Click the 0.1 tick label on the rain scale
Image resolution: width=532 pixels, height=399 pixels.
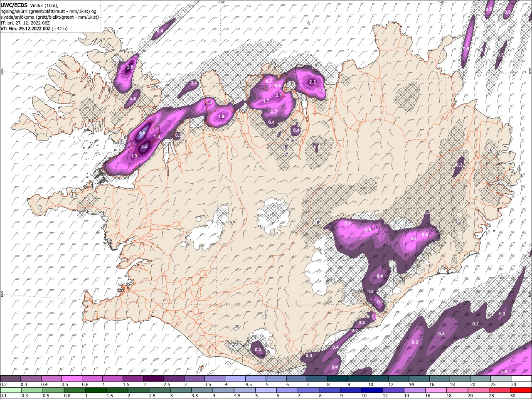pos(3,396)
